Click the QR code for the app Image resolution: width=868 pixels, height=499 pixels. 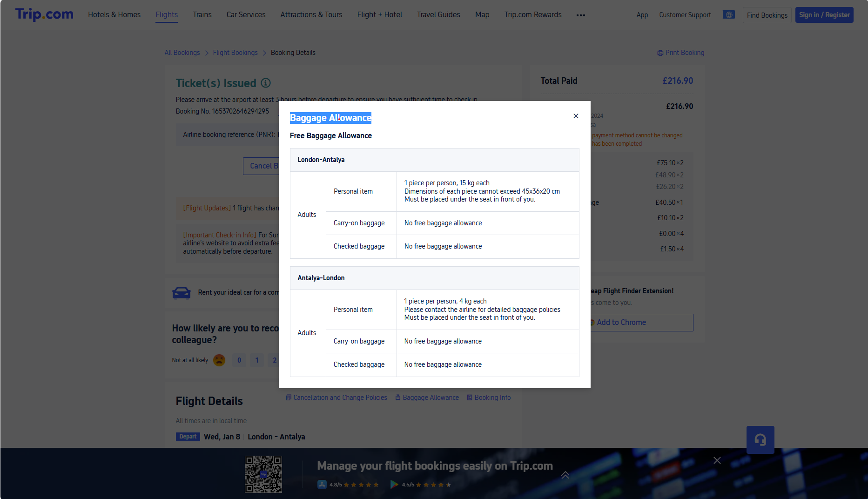pos(263,474)
